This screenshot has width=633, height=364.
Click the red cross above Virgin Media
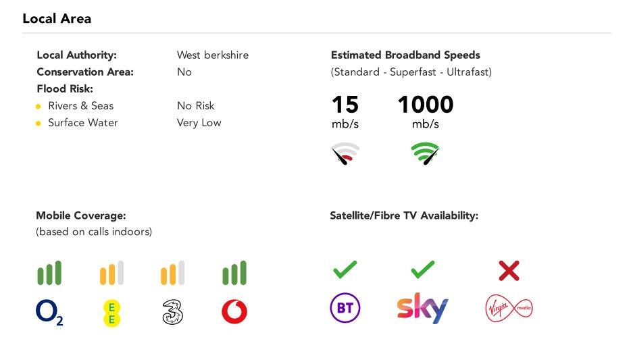(509, 271)
